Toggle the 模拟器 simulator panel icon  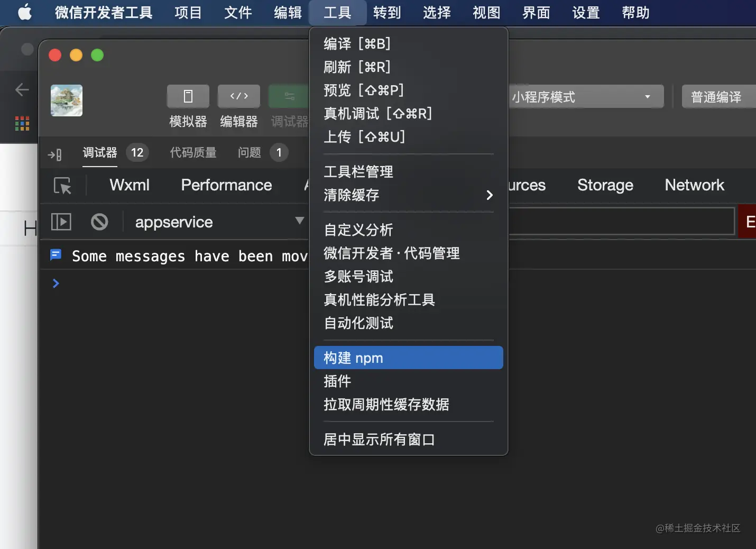(188, 96)
